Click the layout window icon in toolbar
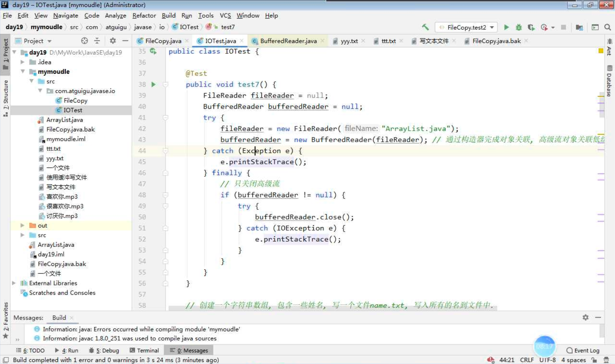The height and width of the screenshot is (364, 615). pos(595,27)
